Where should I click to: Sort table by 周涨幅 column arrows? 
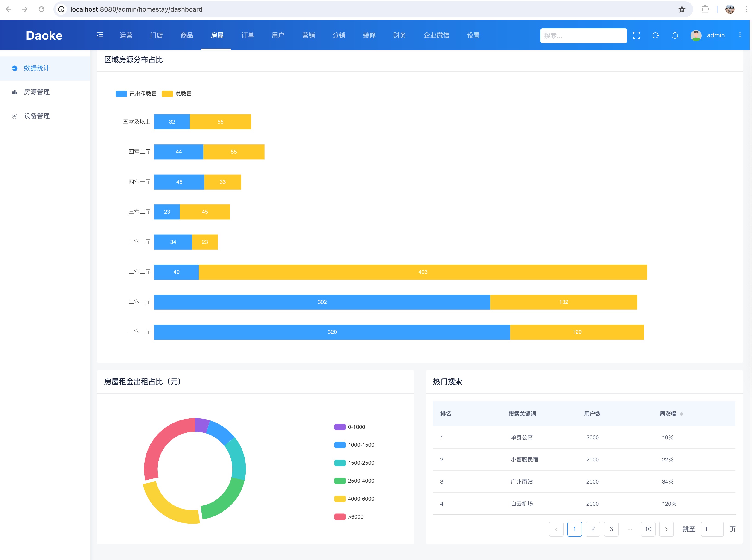(682, 414)
